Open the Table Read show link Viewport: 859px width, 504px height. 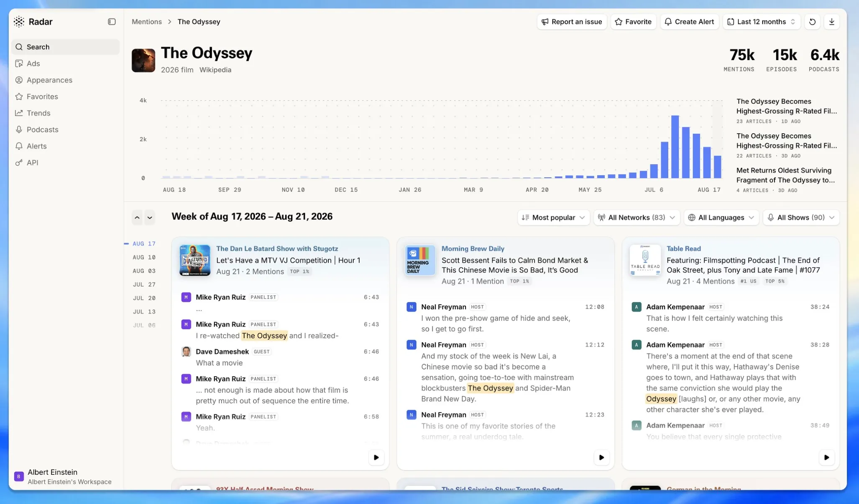684,249
